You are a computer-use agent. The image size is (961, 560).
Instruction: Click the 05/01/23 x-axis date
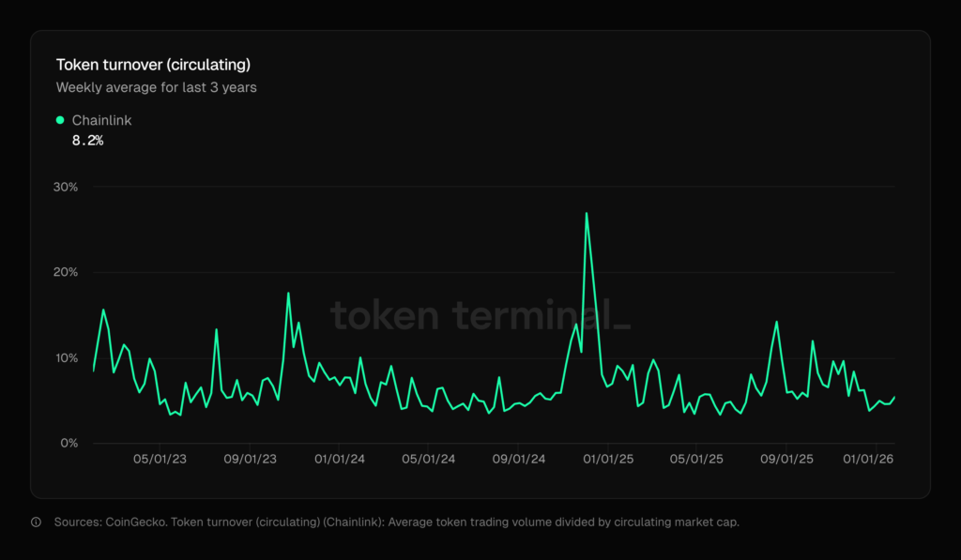click(160, 460)
